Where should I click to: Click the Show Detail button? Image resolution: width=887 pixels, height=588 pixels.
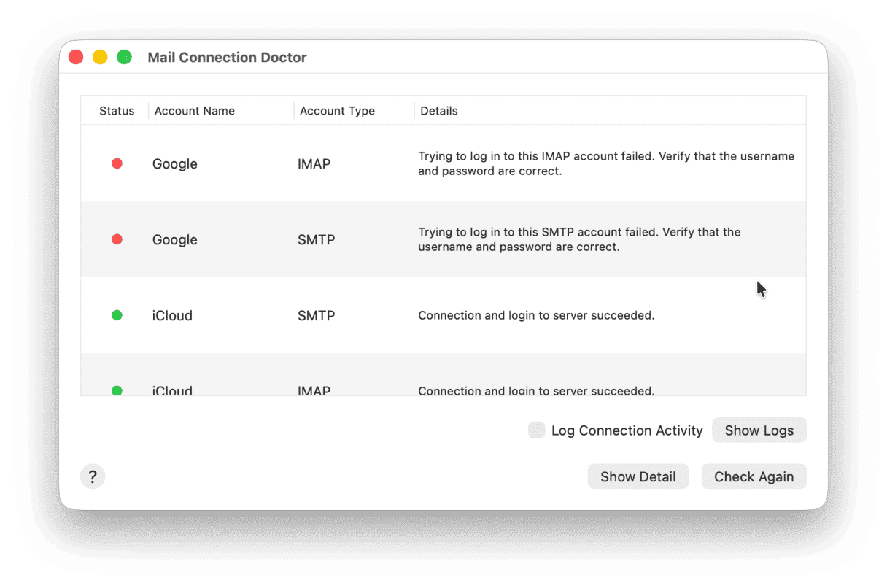click(x=638, y=477)
